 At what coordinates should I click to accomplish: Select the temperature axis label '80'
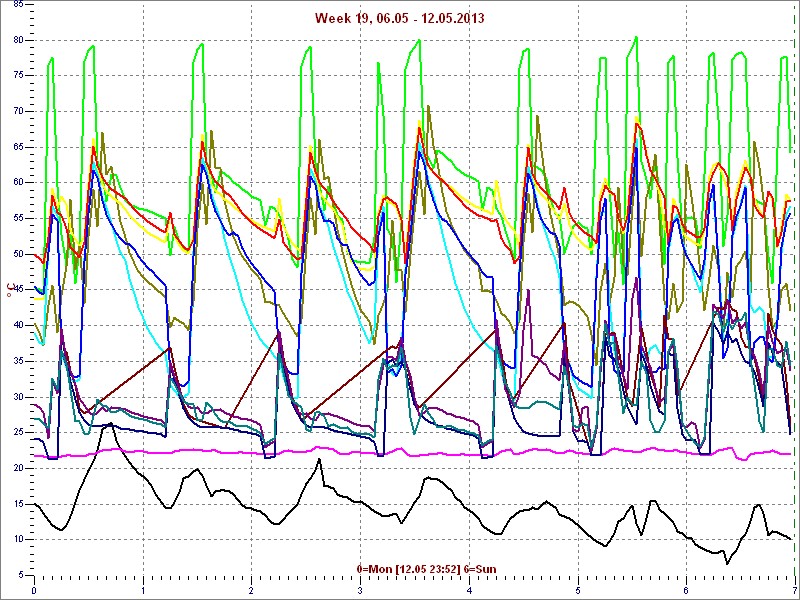tap(18, 40)
